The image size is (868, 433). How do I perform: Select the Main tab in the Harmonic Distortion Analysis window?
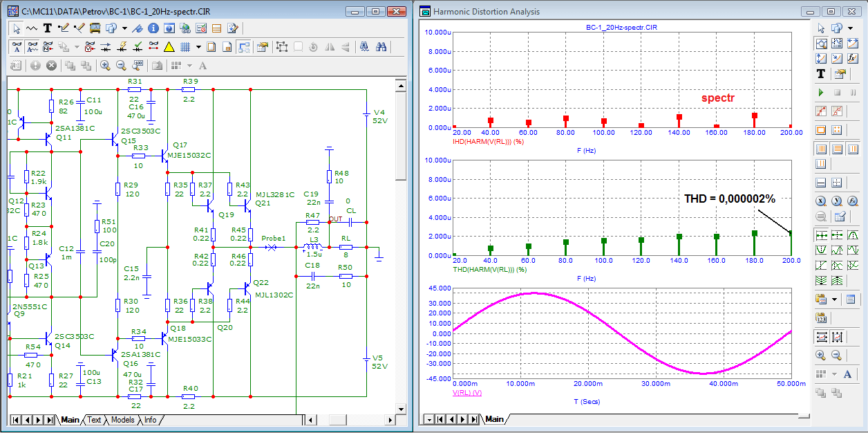[x=494, y=419]
